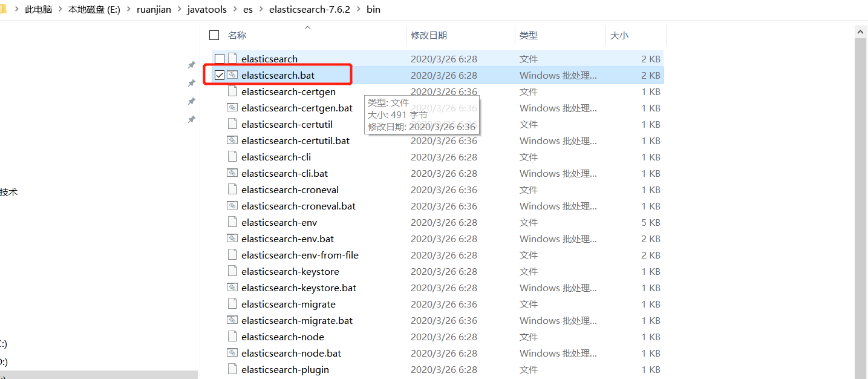Sort by 类型 column header
868x379 pixels.
click(529, 35)
